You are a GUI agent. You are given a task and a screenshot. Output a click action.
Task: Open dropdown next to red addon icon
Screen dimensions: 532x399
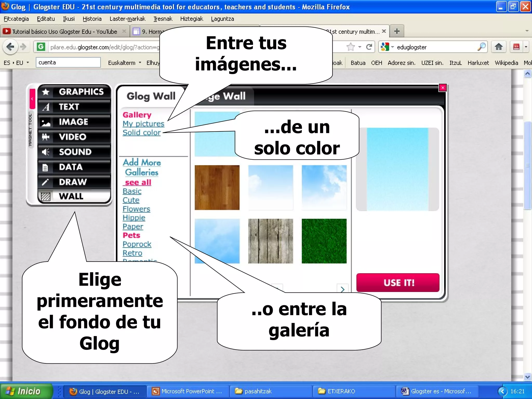pyautogui.click(x=526, y=47)
